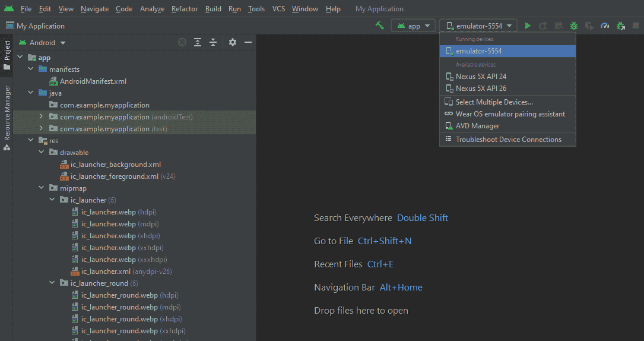Open the Resource Manager side tab
Image resolution: width=644 pixels, height=341 pixels.
tap(7, 118)
